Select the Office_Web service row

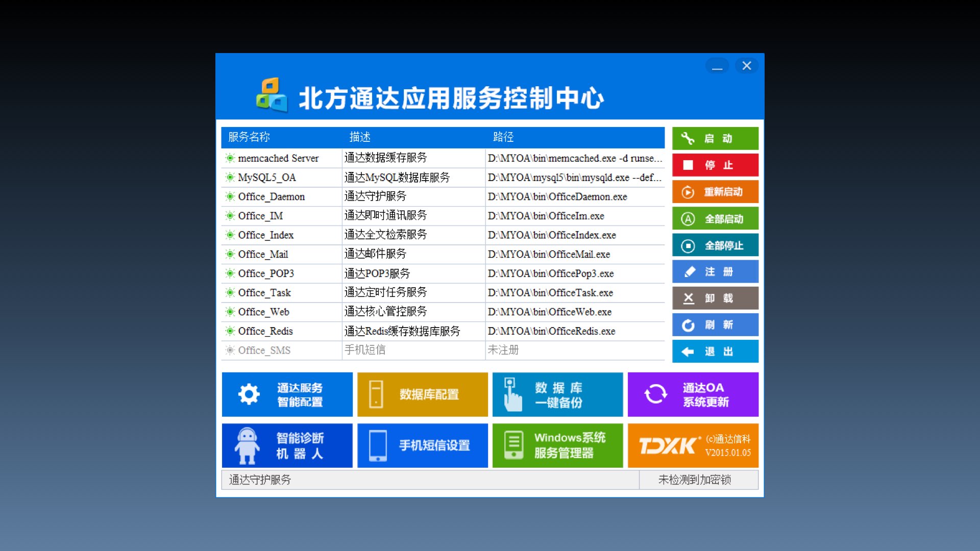(x=443, y=312)
